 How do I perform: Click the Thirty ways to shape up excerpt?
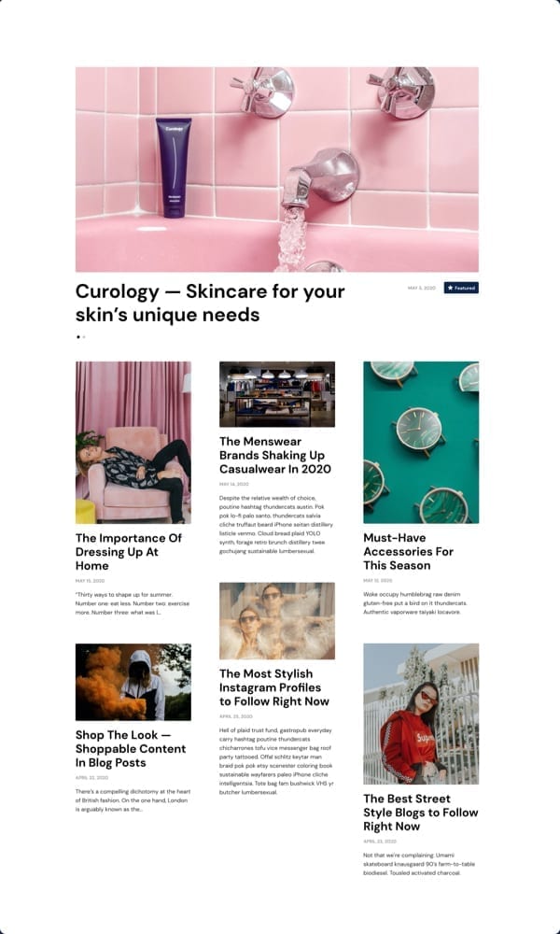coord(133,603)
